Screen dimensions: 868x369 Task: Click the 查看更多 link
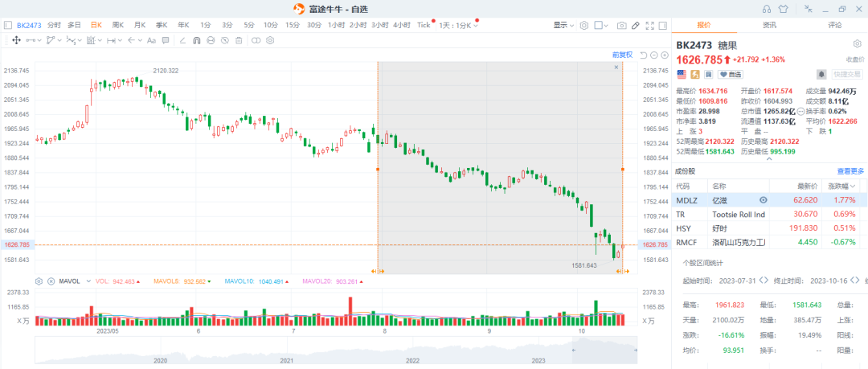point(850,171)
